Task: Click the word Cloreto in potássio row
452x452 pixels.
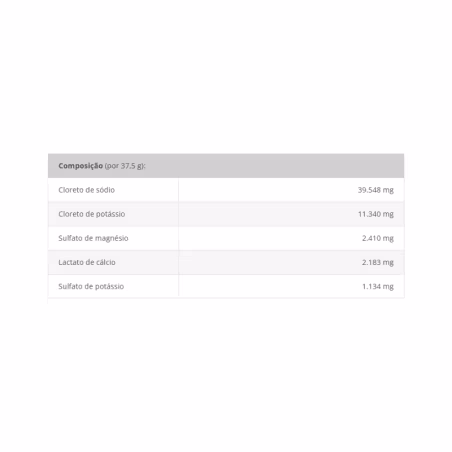Action: (x=71, y=214)
